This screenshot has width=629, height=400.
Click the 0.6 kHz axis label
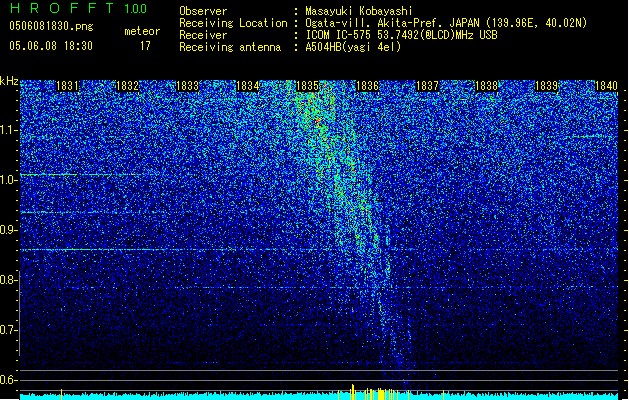coord(9,380)
